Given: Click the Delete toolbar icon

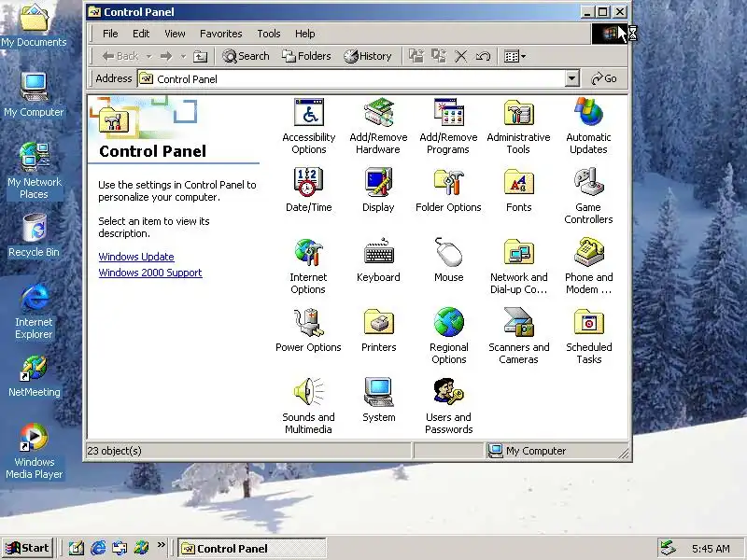Looking at the screenshot, I should pos(460,56).
